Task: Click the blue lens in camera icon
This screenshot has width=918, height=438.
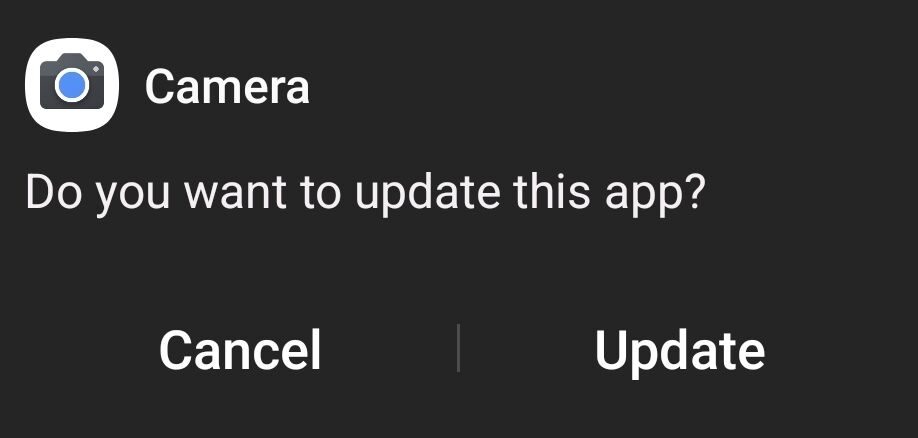Action: (72, 85)
